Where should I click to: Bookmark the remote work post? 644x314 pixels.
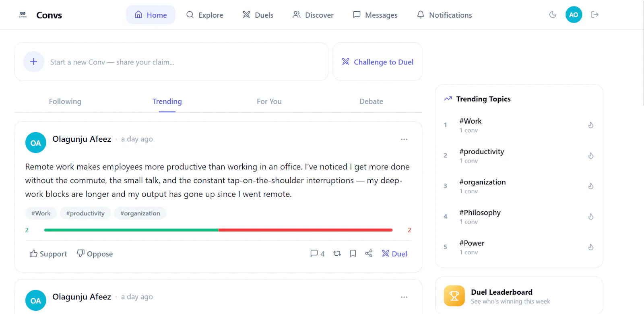click(x=353, y=254)
